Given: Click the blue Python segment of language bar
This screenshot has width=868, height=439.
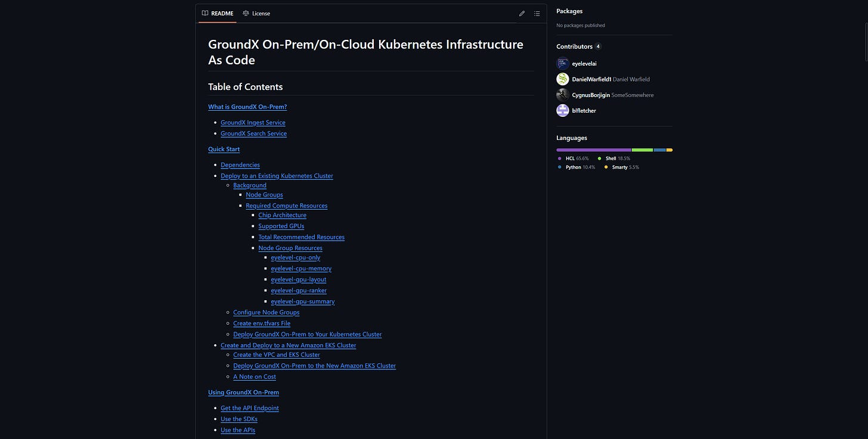Looking at the screenshot, I should (660, 150).
